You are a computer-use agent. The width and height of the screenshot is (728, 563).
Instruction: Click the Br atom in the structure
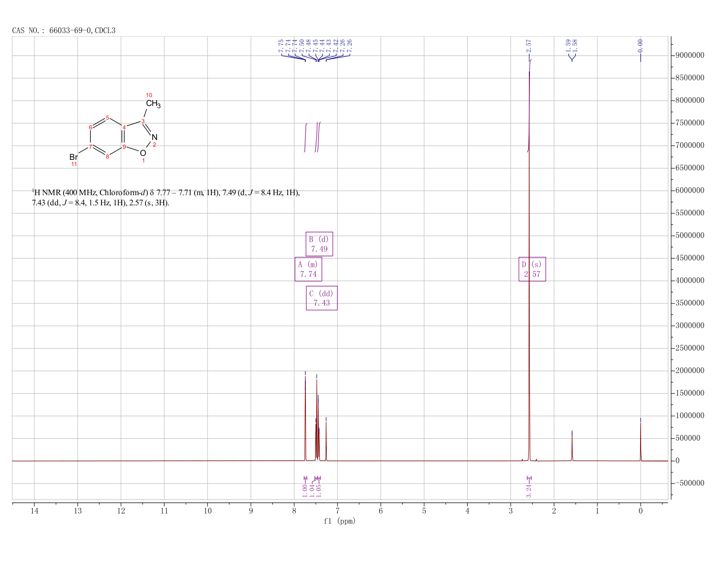click(74, 157)
